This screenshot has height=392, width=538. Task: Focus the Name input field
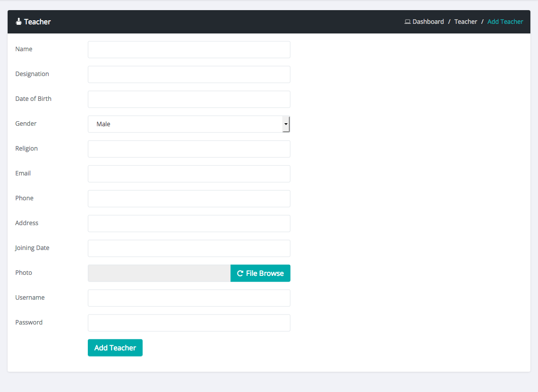click(189, 50)
